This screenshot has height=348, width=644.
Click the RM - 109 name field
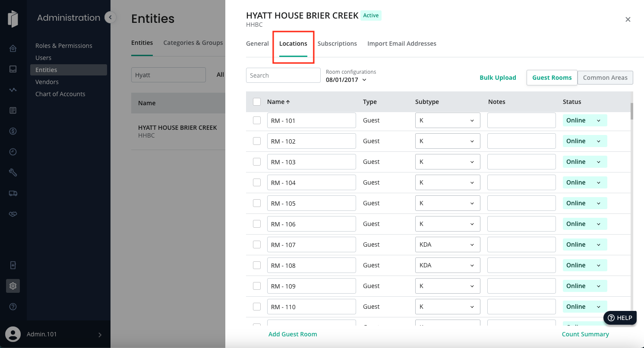(x=312, y=286)
